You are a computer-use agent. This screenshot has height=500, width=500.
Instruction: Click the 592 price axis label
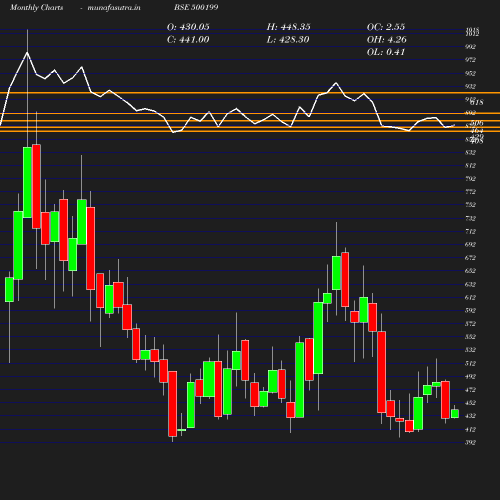pyautogui.click(x=470, y=311)
